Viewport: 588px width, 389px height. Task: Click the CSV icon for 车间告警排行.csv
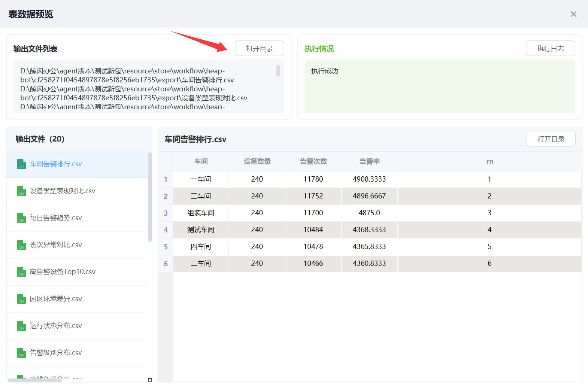21,164
